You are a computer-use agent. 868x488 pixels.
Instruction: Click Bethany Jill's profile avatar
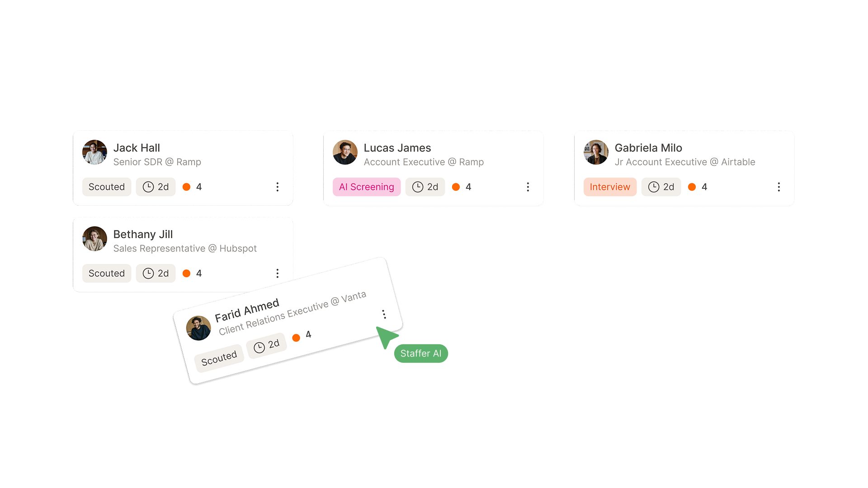(x=94, y=239)
